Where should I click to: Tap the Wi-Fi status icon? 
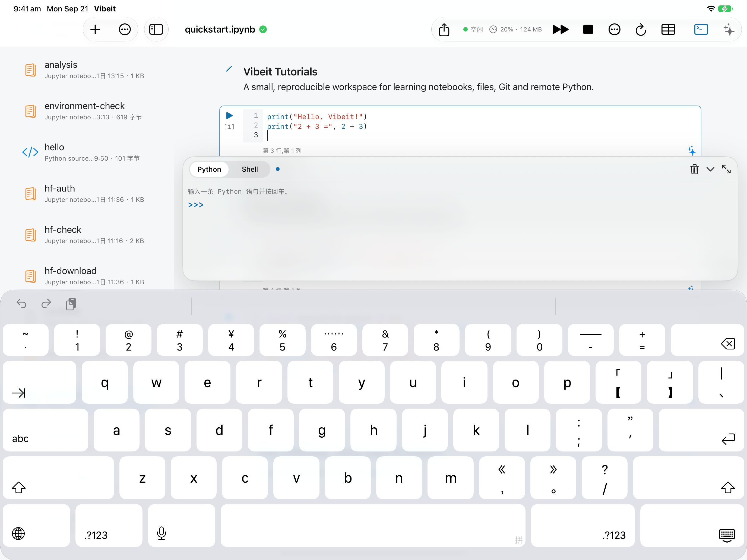pos(711,9)
